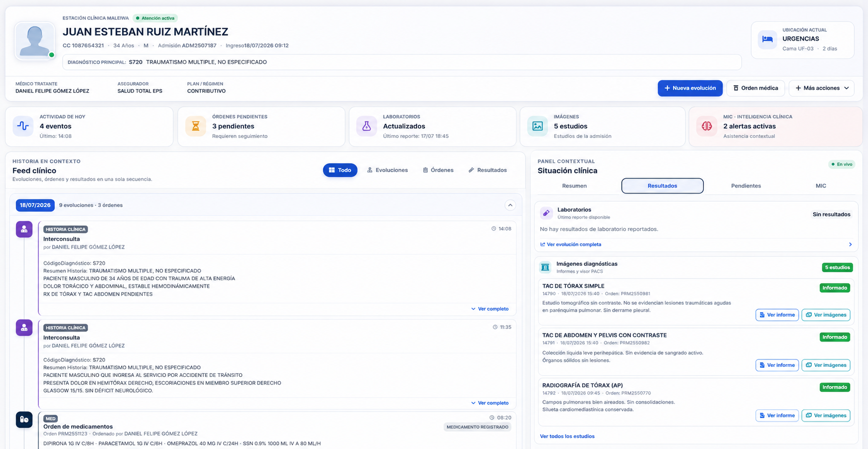The width and height of the screenshot is (868, 449).
Task: View images for TAC de Abdomen y Pelvis
Action: (826, 365)
